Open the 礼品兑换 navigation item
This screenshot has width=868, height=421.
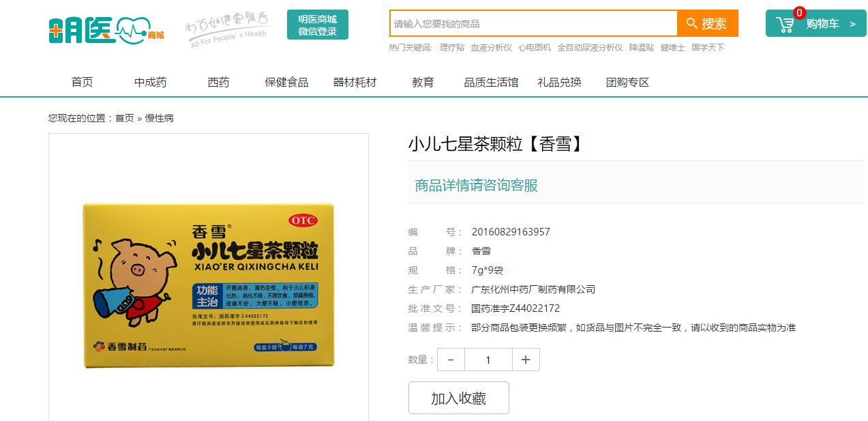[x=559, y=83]
